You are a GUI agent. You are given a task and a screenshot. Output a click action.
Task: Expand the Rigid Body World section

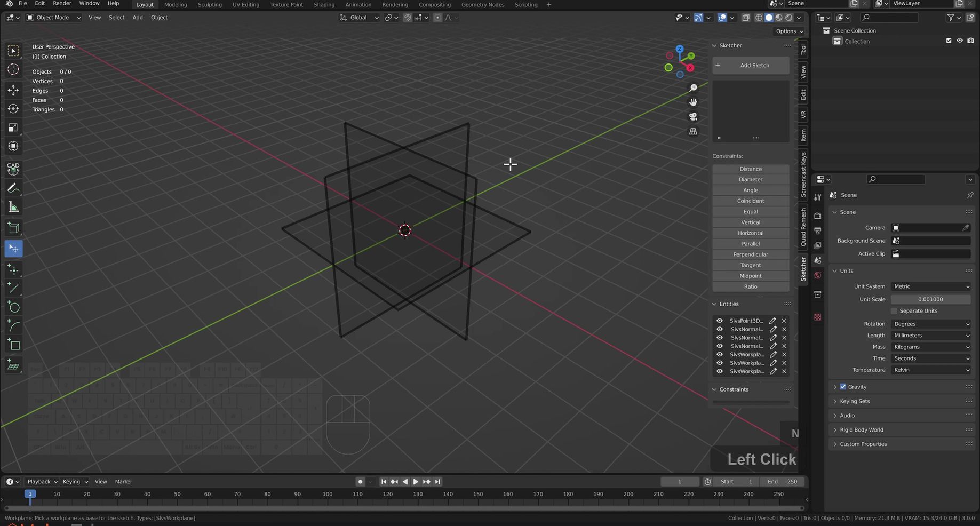[x=861, y=429]
